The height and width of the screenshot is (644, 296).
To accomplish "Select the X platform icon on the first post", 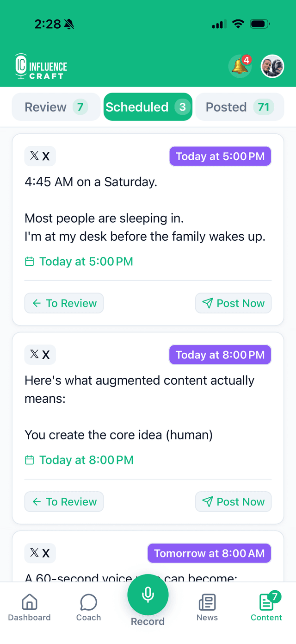I will tap(40, 156).
